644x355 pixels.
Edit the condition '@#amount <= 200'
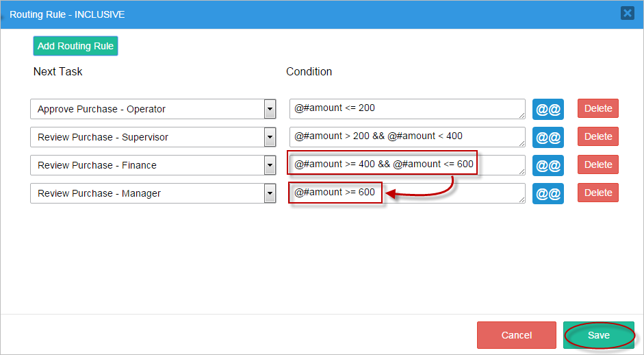[407, 109]
